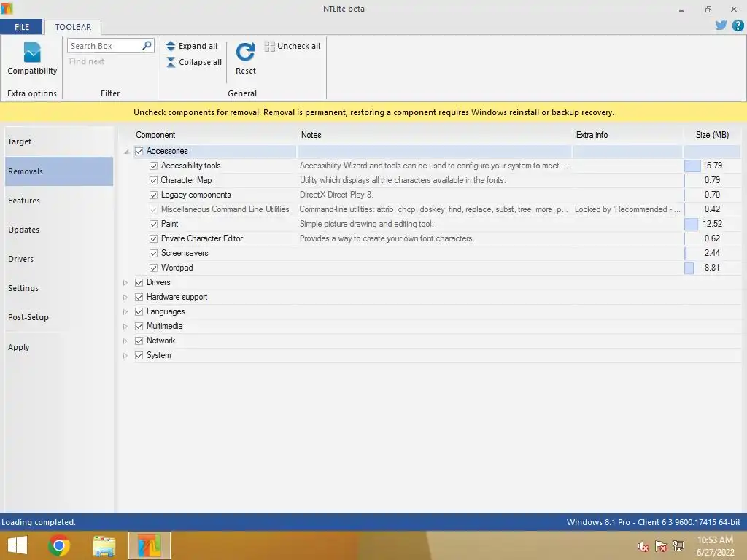Image resolution: width=747 pixels, height=560 pixels.
Task: Expand the Drivers tree node
Action: click(x=125, y=282)
